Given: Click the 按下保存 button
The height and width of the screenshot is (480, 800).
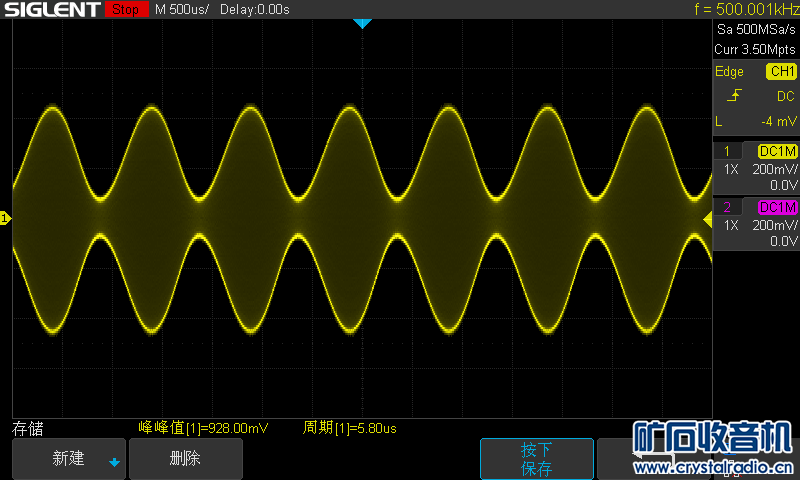Looking at the screenshot, I should point(537,459).
